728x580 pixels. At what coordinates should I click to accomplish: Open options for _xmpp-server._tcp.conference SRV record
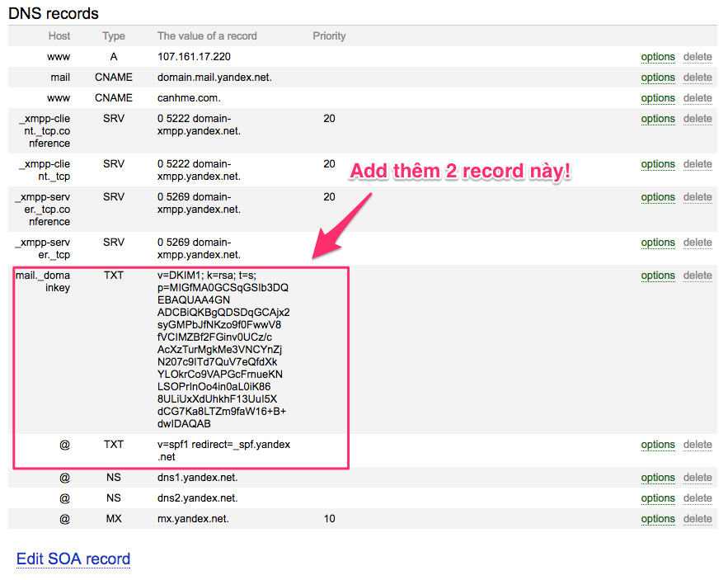pos(658,197)
